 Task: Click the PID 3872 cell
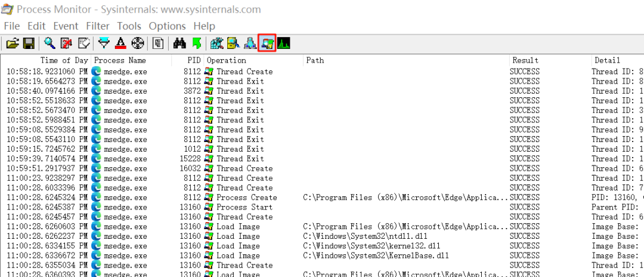click(x=193, y=91)
